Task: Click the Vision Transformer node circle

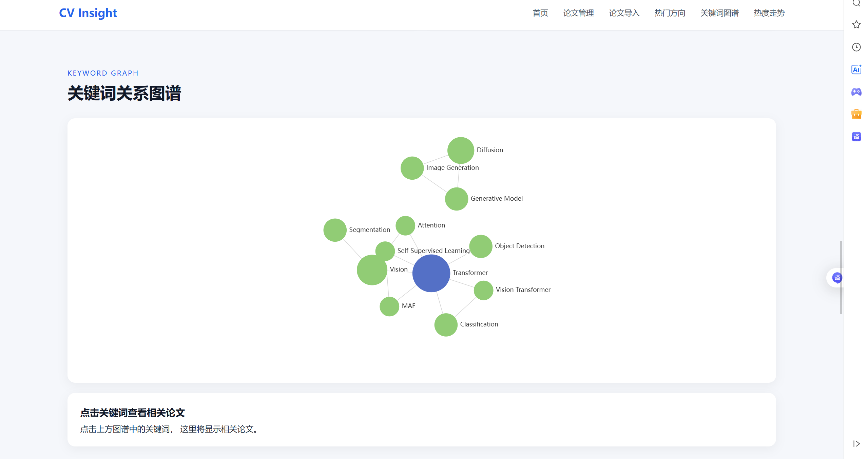Action: (483, 290)
